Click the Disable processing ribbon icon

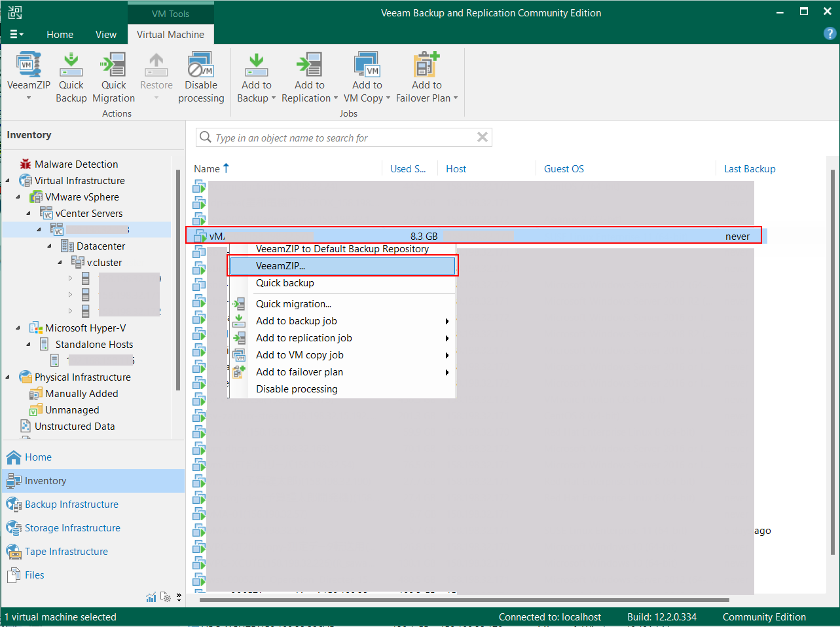pos(200,65)
